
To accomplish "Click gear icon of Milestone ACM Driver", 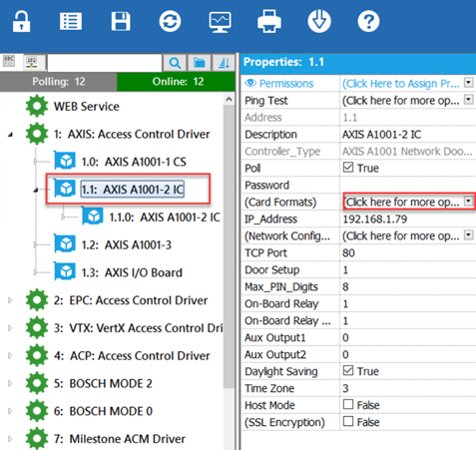I will (37, 438).
